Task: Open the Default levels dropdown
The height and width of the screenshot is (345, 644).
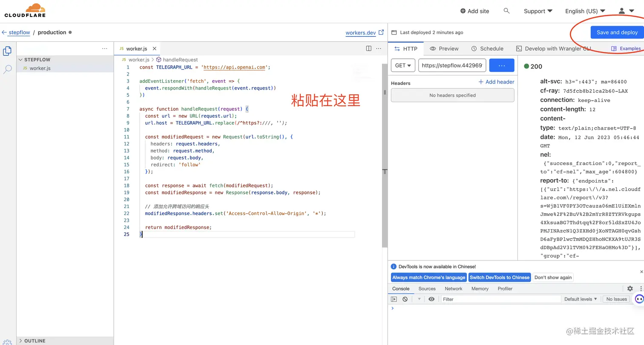Action: coord(581,299)
